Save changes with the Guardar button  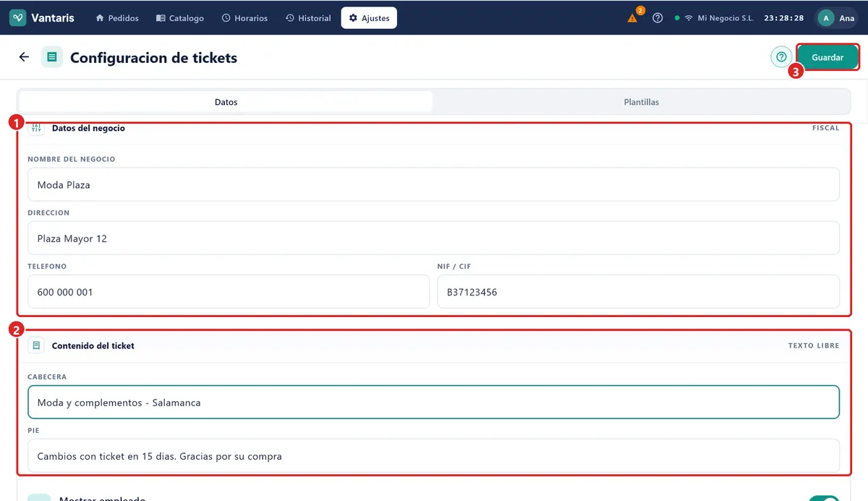tap(828, 57)
